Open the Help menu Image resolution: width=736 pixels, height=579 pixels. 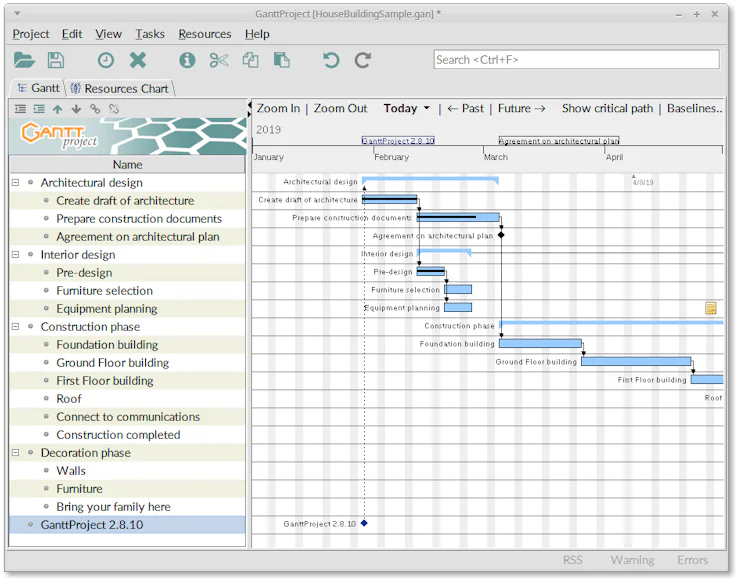257,34
